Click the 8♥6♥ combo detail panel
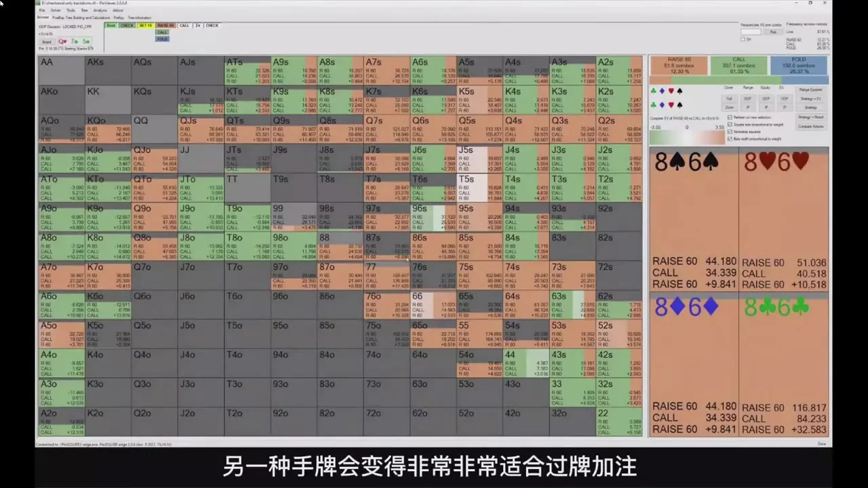The image size is (868, 488). point(784,219)
